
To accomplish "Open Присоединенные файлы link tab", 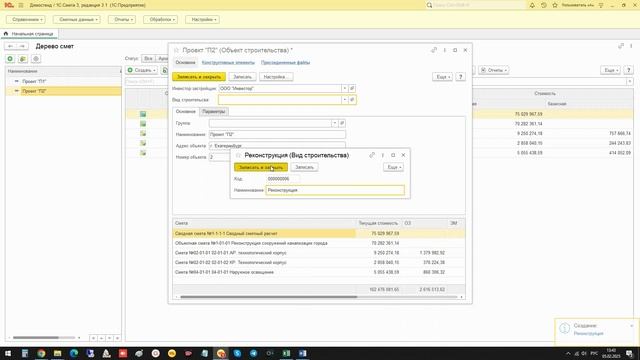I will pos(285,62).
